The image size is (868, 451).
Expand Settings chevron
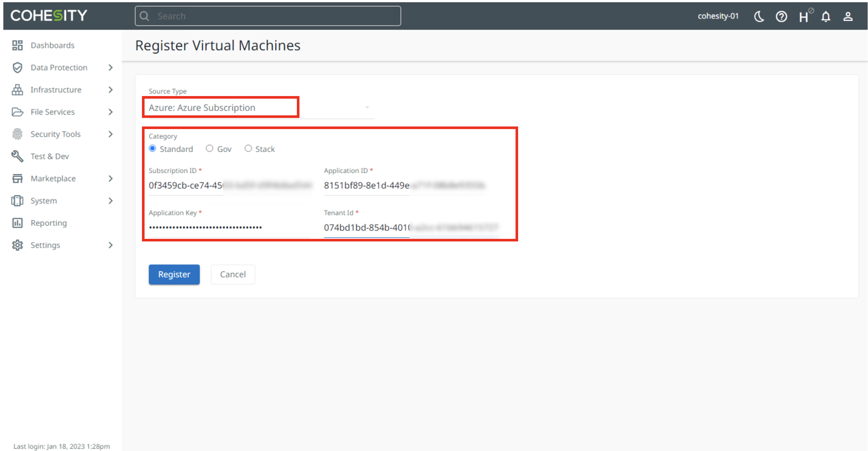110,245
